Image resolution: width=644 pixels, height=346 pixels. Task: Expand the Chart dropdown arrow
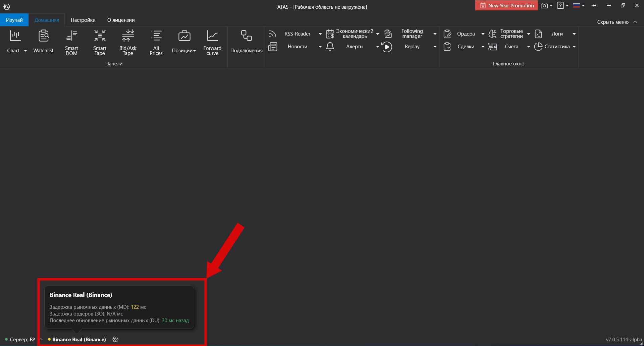pyautogui.click(x=25, y=51)
